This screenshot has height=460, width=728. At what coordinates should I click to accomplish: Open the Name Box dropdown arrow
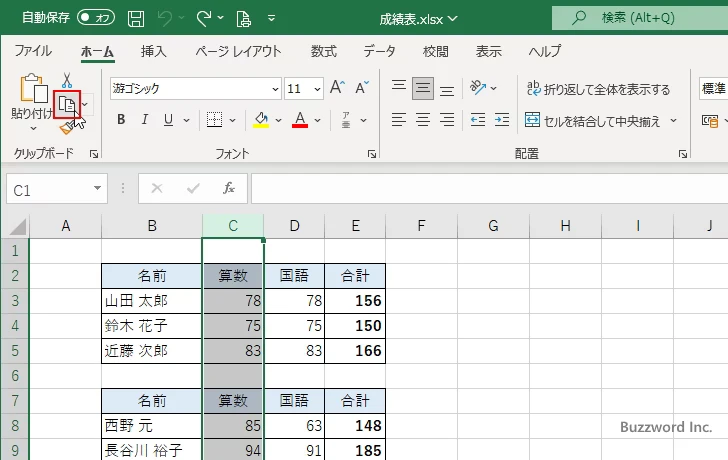[97, 188]
